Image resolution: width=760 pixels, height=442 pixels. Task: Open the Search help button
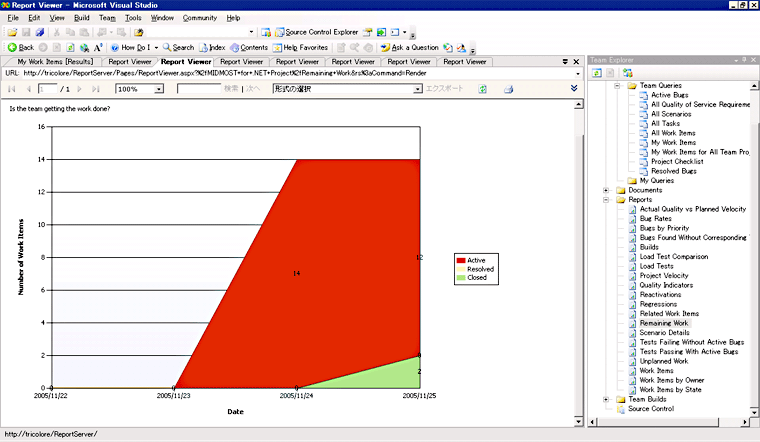click(x=178, y=47)
